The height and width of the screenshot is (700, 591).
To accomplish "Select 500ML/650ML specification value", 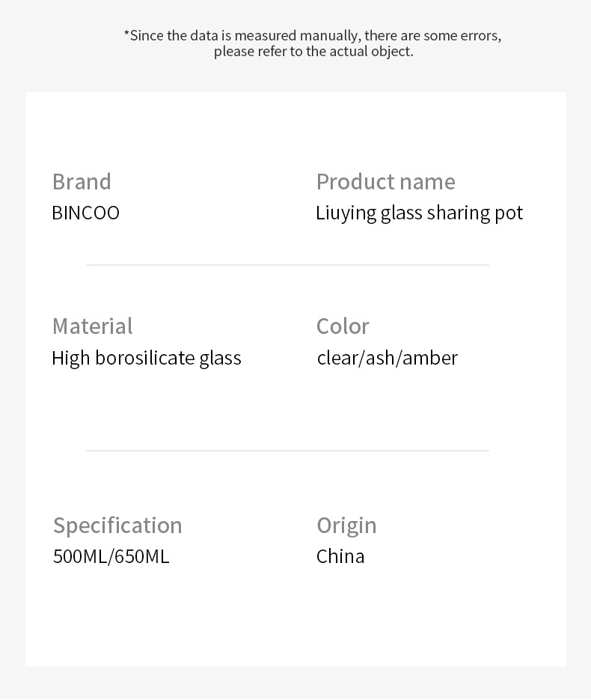I will coord(111,557).
